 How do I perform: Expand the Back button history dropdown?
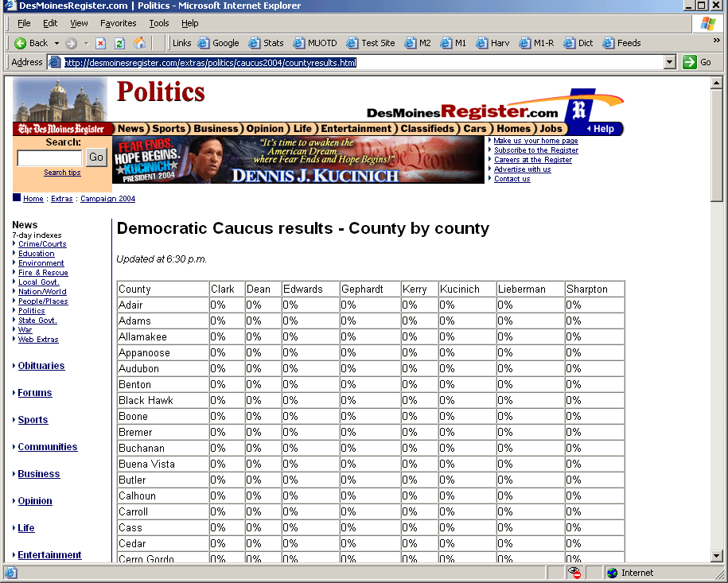pos(56,43)
